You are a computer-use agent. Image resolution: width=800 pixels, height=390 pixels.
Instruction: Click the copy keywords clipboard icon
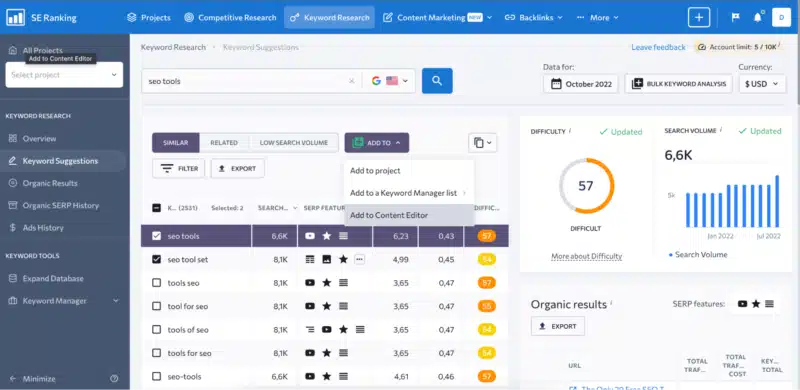pos(482,143)
